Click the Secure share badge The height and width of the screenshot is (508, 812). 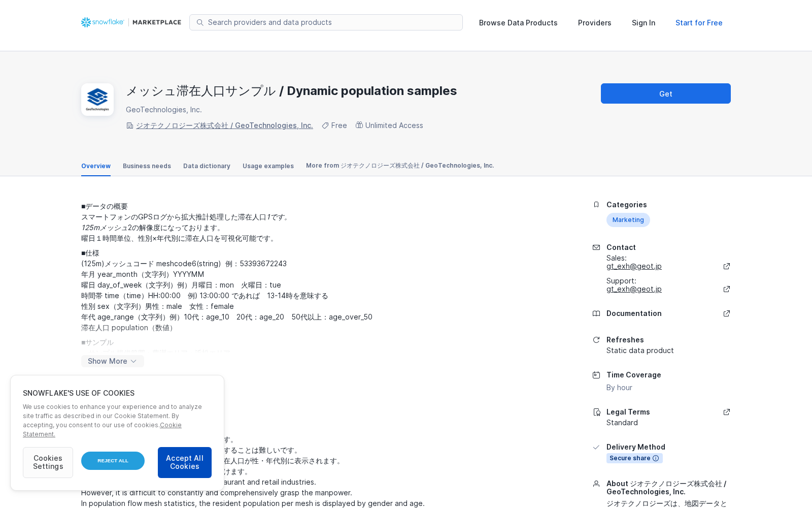pyautogui.click(x=634, y=458)
